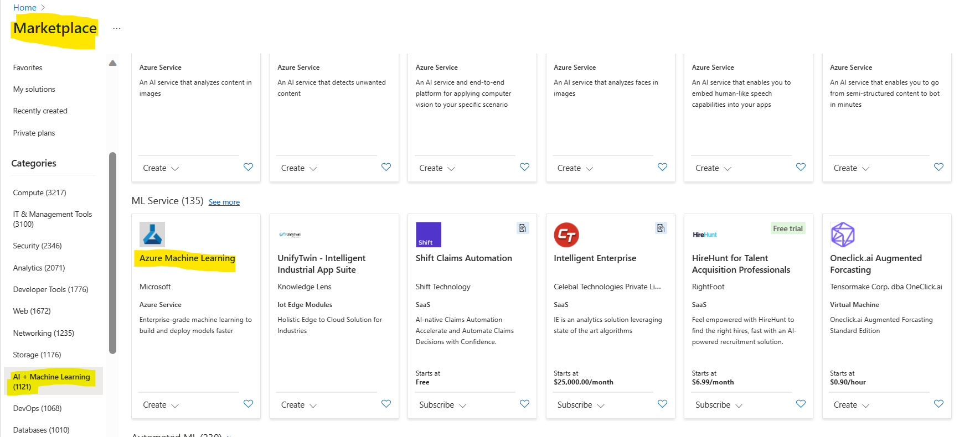Select IT & Management Tools category
Viewport: 980px width, 437px height.
click(53, 219)
